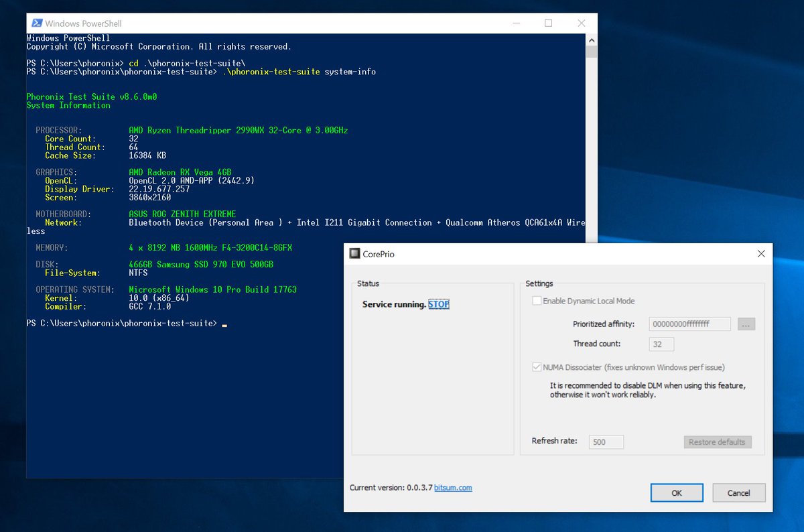Click the PowerShell icon in title bar
This screenshot has height=532, width=804.
click(x=36, y=23)
